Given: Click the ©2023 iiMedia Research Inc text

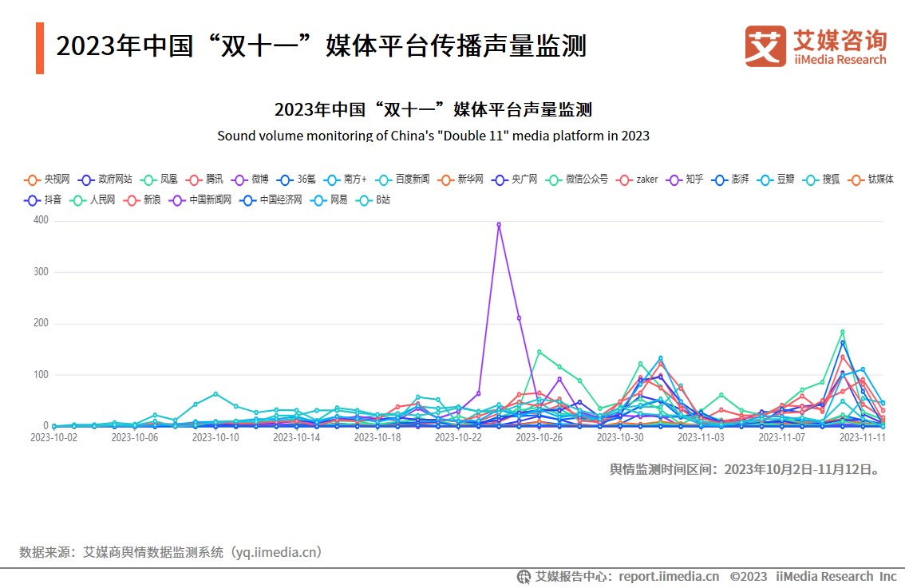Looking at the screenshot, I should (813, 577).
